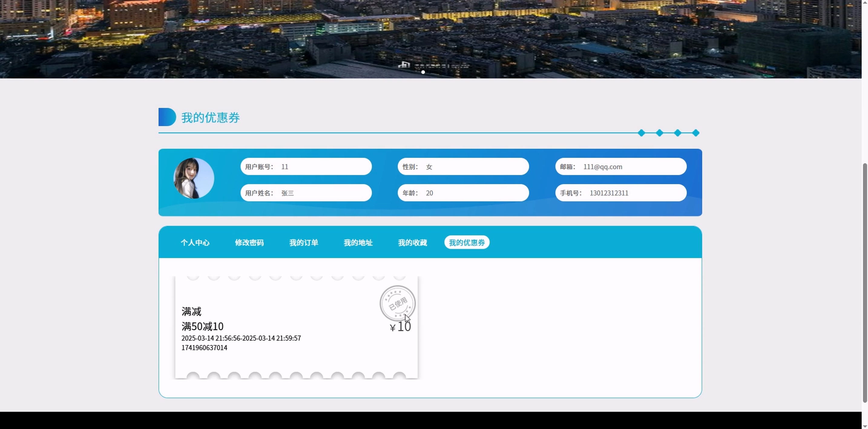The image size is (868, 429).
Task: Click the 满50减10 coupon card title
Action: point(202,327)
